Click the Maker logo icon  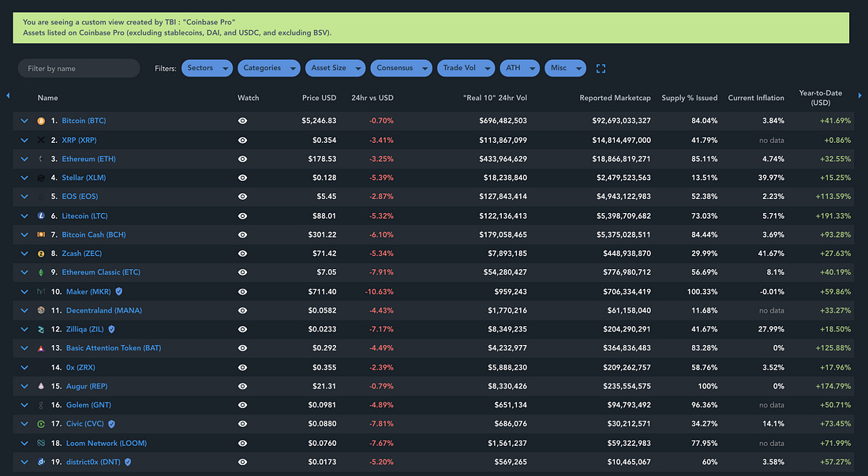point(41,292)
